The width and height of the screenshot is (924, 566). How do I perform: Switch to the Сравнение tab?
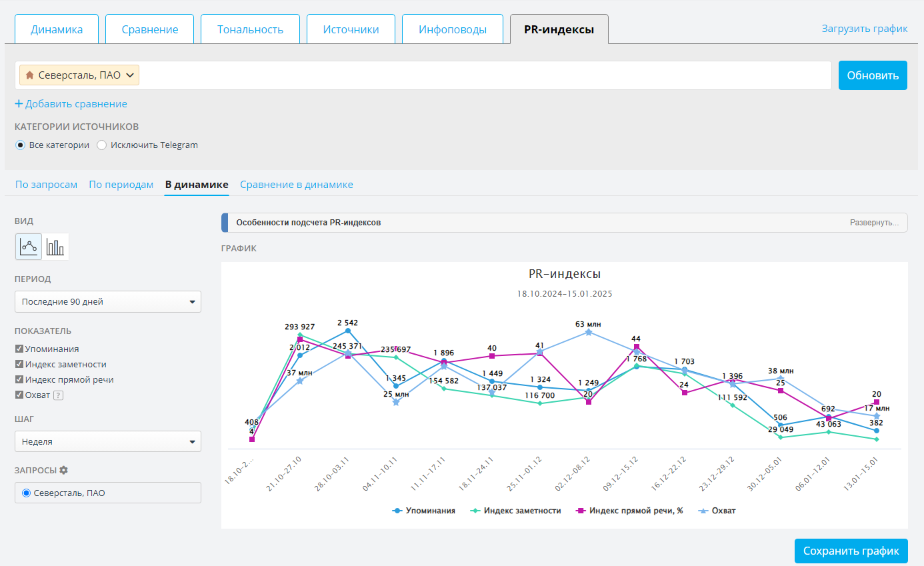coord(150,29)
